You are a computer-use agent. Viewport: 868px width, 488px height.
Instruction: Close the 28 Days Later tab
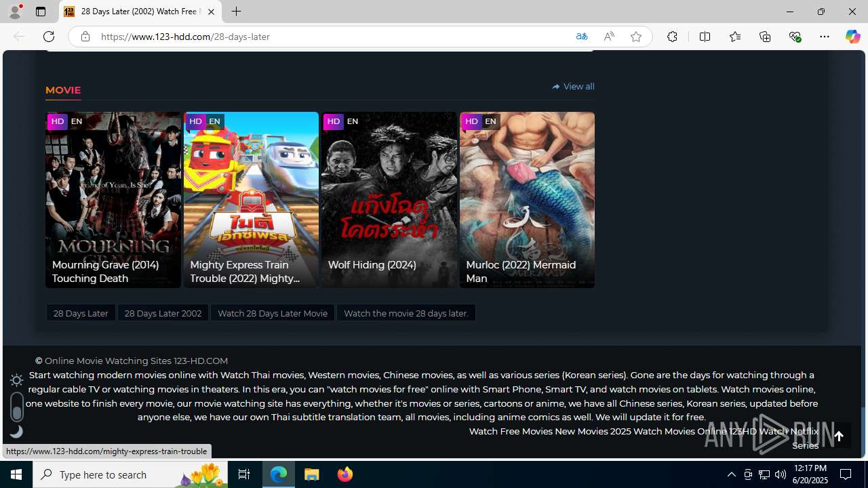[x=211, y=12]
